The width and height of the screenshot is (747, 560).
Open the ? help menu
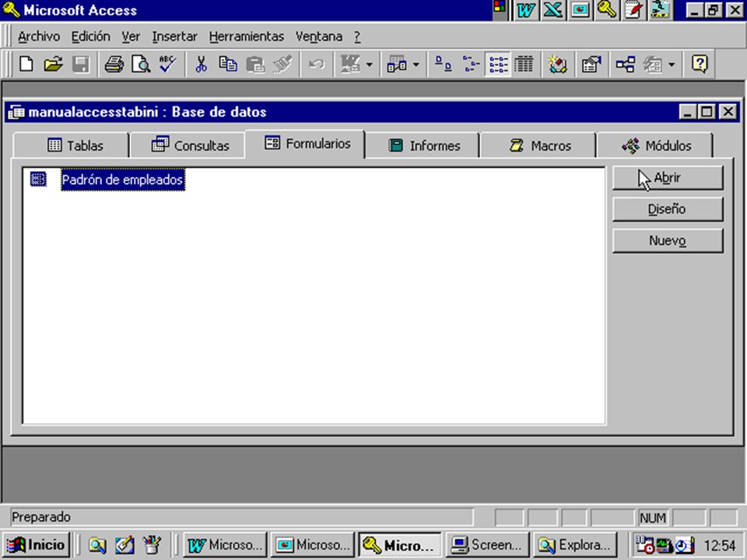click(x=357, y=37)
